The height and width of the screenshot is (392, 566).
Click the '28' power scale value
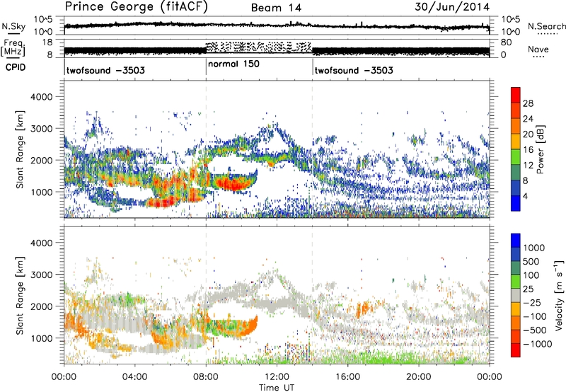coord(528,103)
